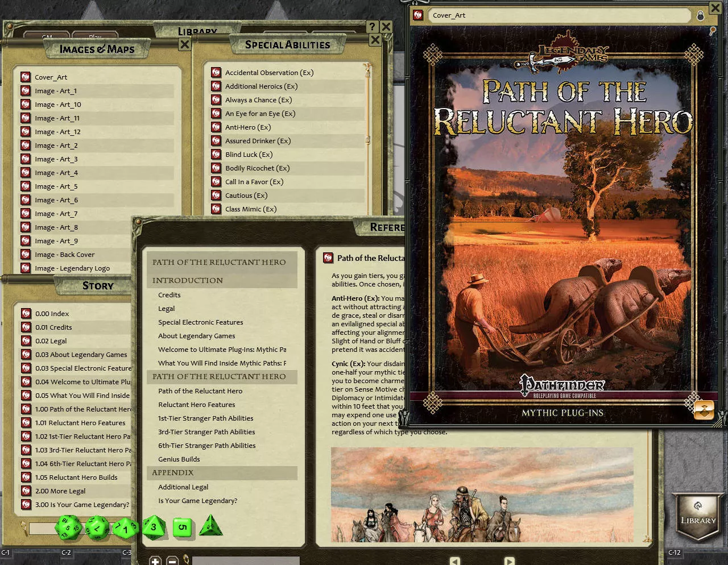
Task: Pick the green d20 die
Action: coord(68,527)
